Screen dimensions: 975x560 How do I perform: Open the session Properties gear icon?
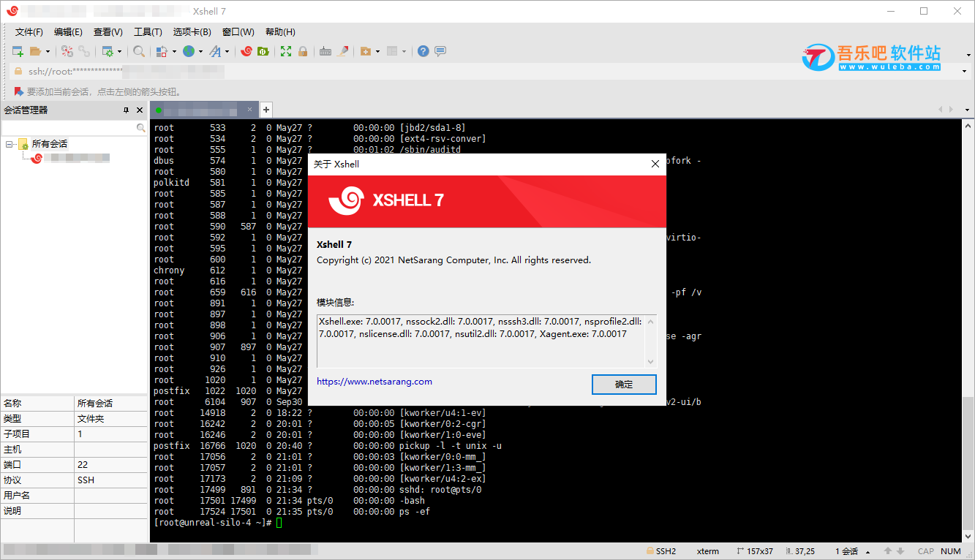coord(108,51)
